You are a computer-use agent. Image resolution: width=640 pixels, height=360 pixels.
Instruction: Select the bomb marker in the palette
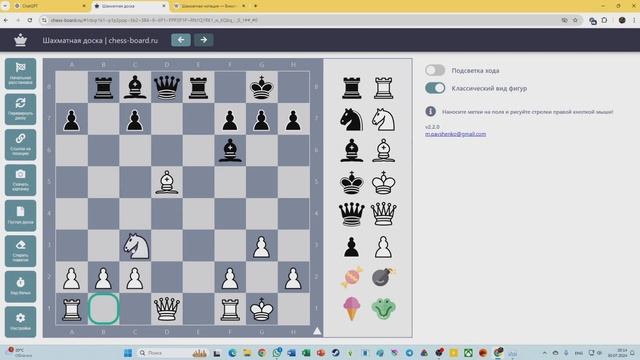(383, 277)
